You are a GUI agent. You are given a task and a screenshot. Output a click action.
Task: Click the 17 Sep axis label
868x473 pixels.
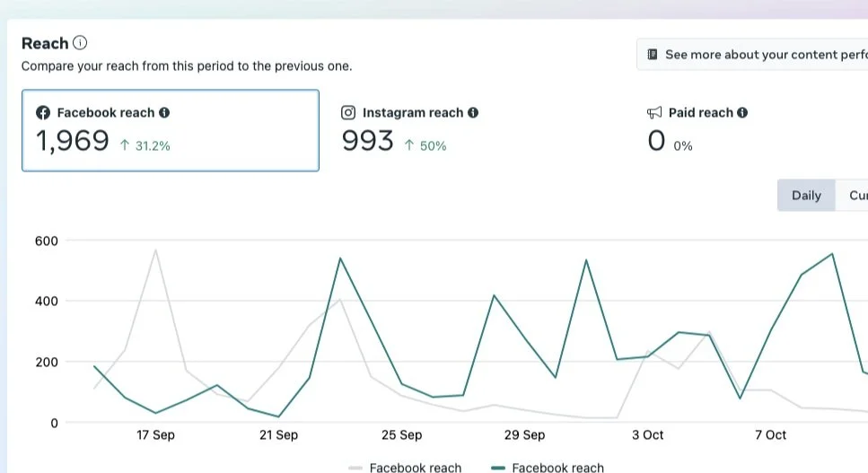coord(155,434)
